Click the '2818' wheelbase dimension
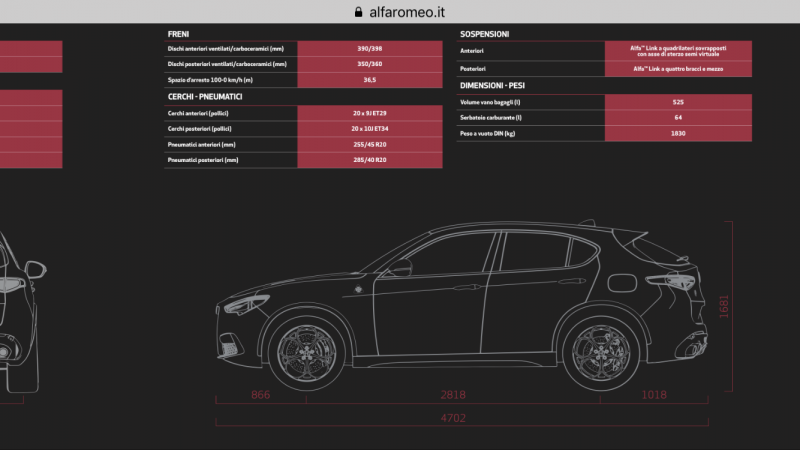The width and height of the screenshot is (800, 450). point(453,395)
